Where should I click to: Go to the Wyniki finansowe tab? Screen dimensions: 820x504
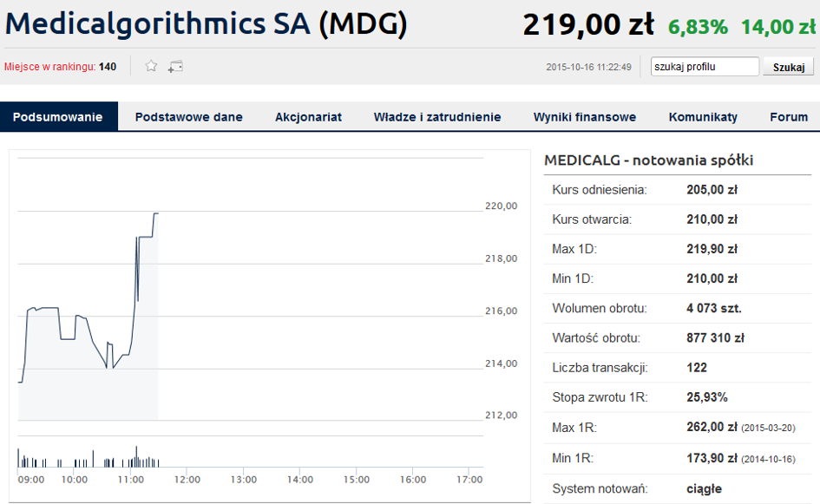pyautogui.click(x=585, y=116)
